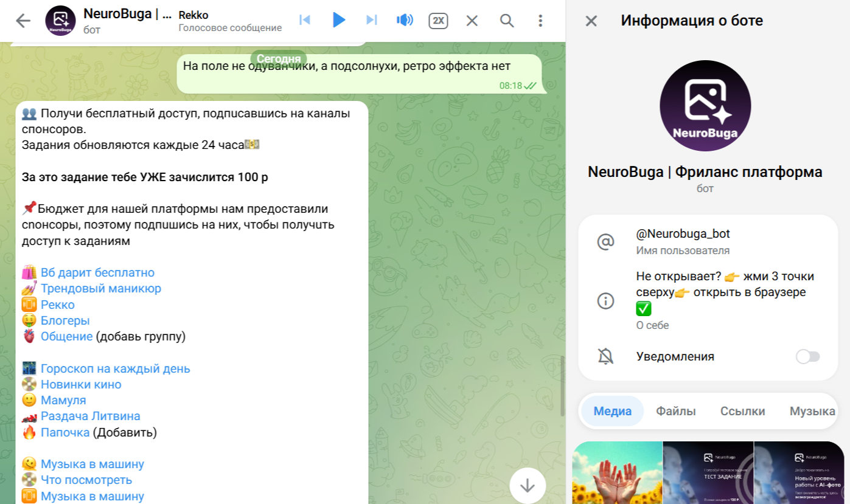Image resolution: width=850 pixels, height=504 pixels.
Task: Open the Новинки кино link
Action: (x=81, y=384)
